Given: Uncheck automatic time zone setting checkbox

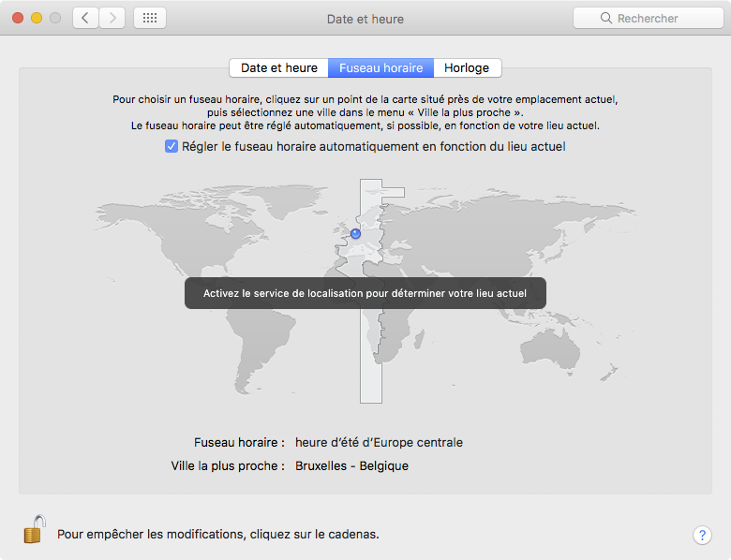Looking at the screenshot, I should click(172, 146).
